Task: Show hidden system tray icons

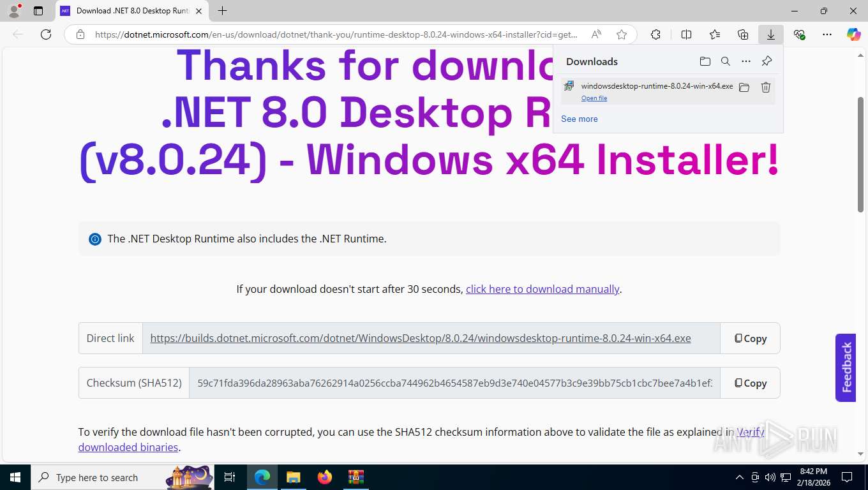Action: [740, 477]
